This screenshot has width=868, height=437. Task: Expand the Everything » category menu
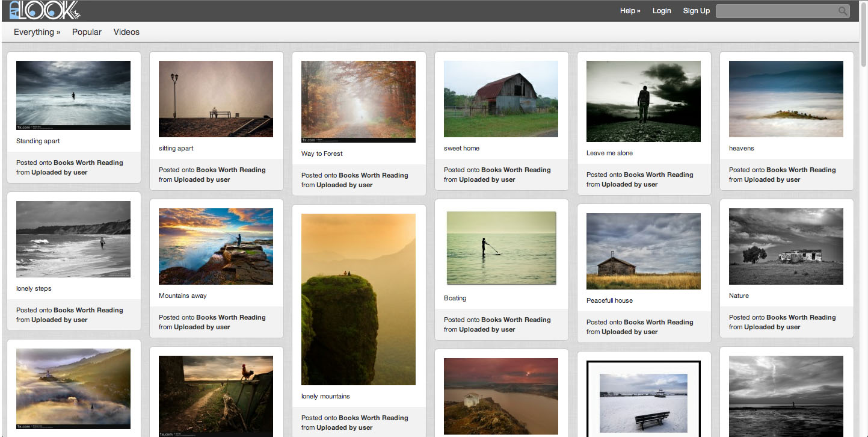[37, 32]
